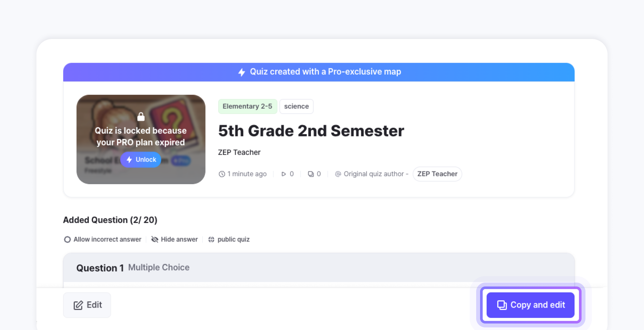
Task: Click the copy count icon
Action: pyautogui.click(x=311, y=174)
